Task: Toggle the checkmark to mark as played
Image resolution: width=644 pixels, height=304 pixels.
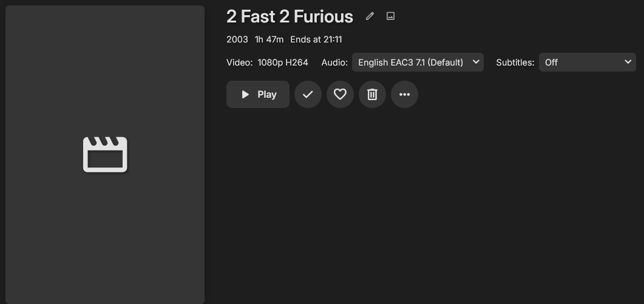Action: coord(308,95)
